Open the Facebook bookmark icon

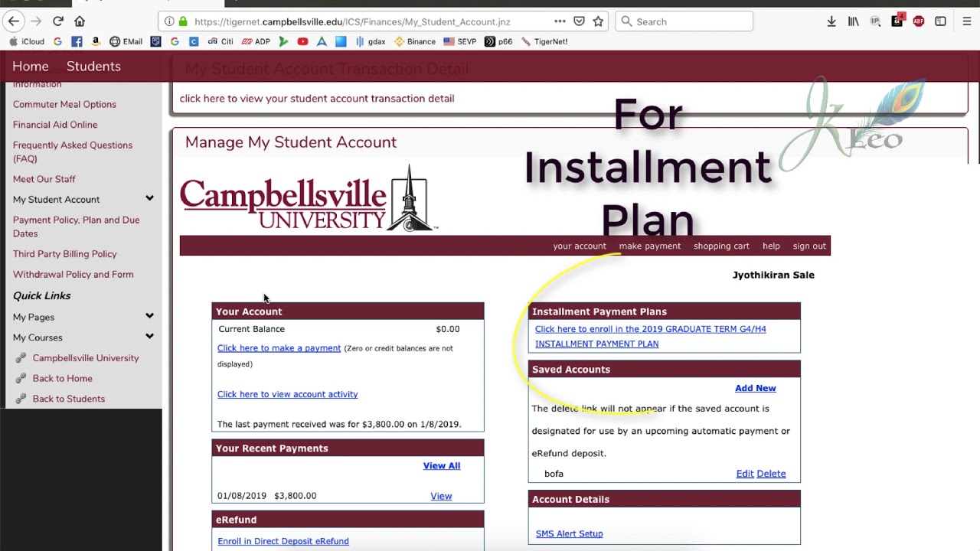tap(77, 41)
